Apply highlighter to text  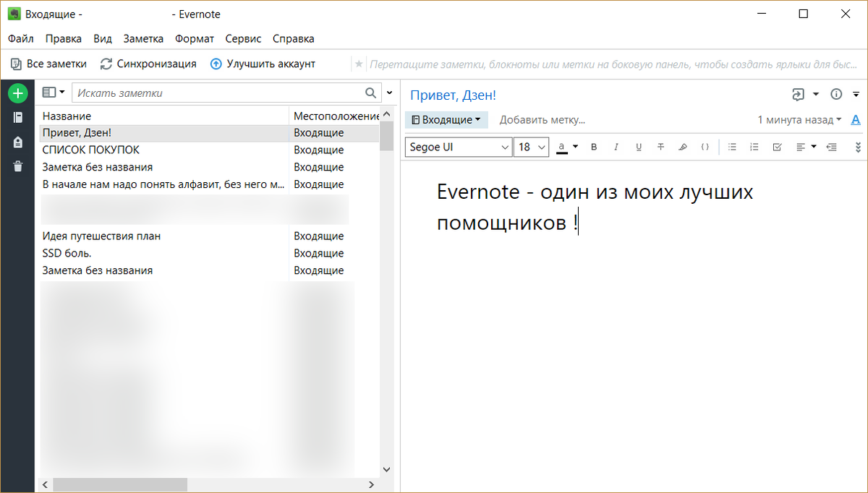(683, 147)
